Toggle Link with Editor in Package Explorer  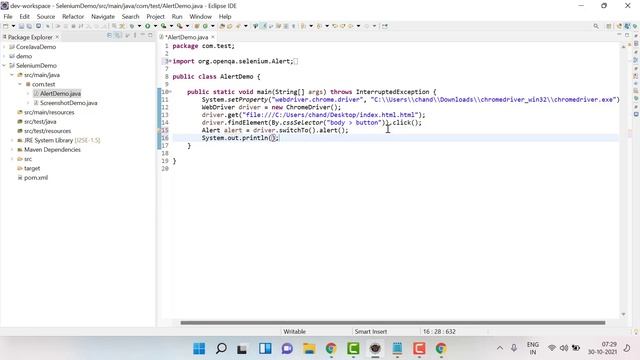(x=118, y=36)
